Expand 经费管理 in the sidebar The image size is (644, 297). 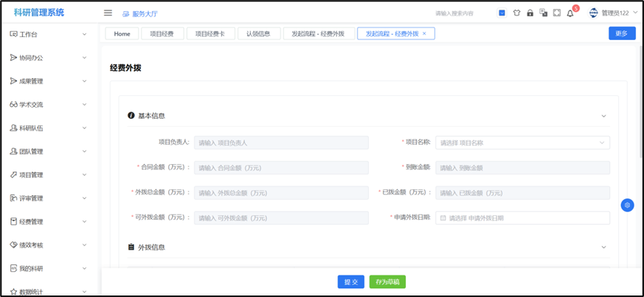[x=50, y=221]
